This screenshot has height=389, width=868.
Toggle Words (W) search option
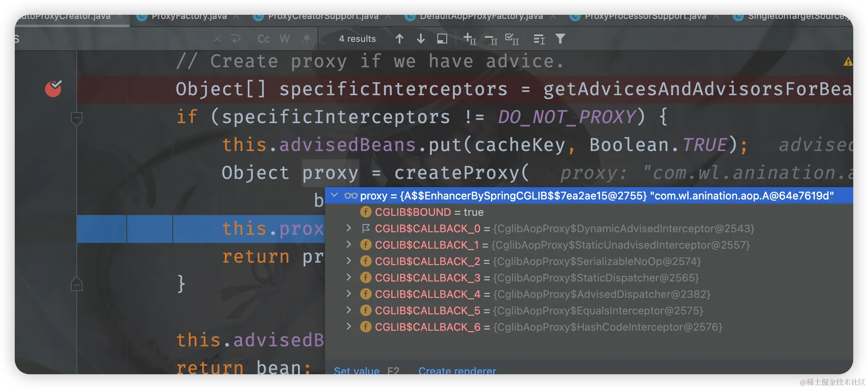(x=285, y=39)
